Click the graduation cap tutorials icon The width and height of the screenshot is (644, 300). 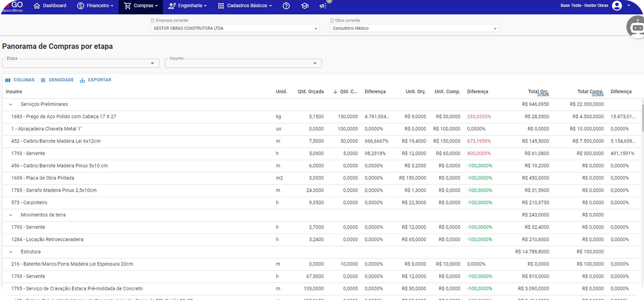305,6
